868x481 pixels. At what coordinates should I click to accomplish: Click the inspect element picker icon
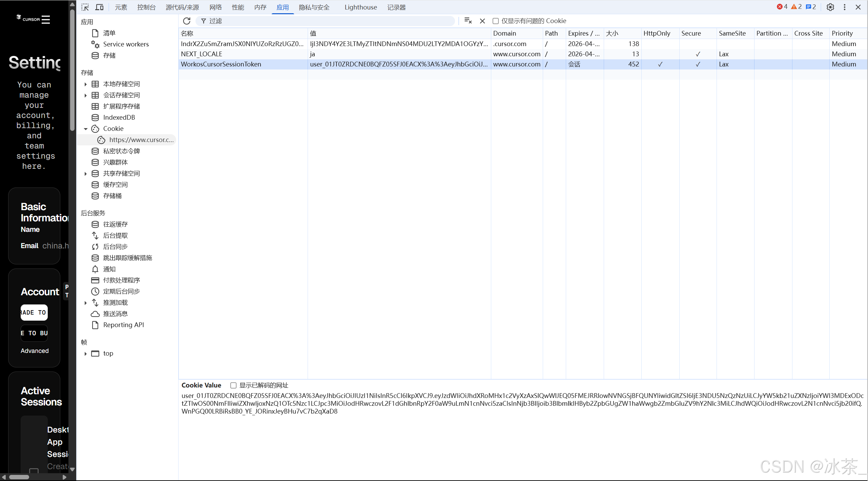point(85,7)
